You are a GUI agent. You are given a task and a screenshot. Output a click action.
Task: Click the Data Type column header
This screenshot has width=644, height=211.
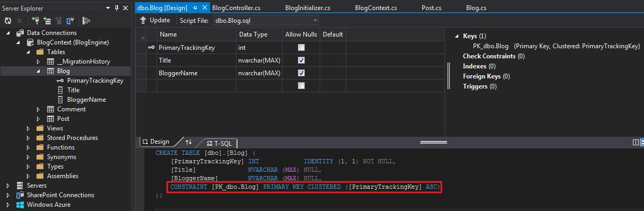259,34
